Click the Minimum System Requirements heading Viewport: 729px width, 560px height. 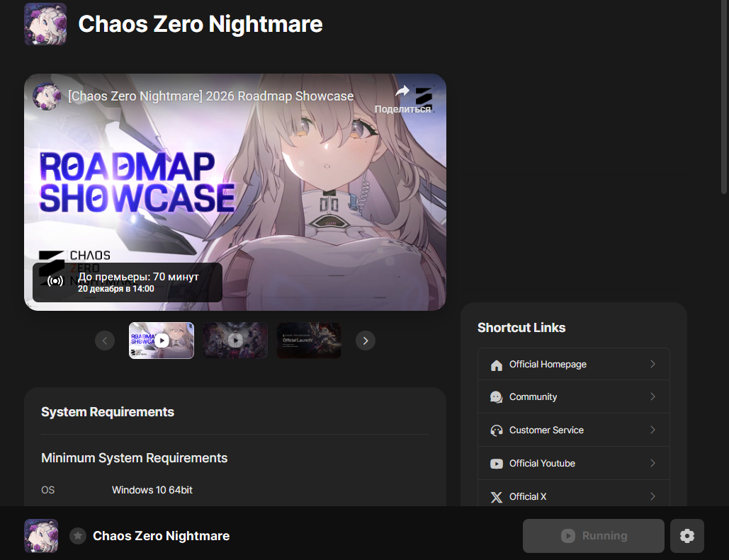point(135,458)
